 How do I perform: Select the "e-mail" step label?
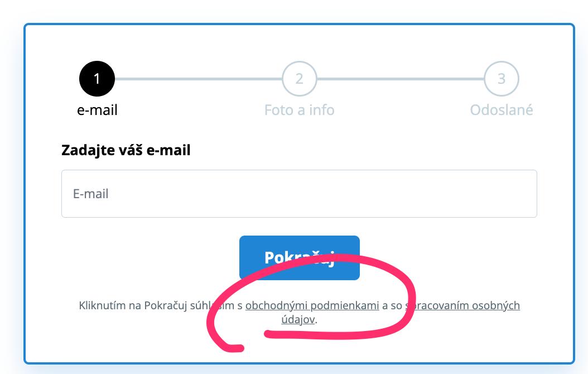point(97,110)
